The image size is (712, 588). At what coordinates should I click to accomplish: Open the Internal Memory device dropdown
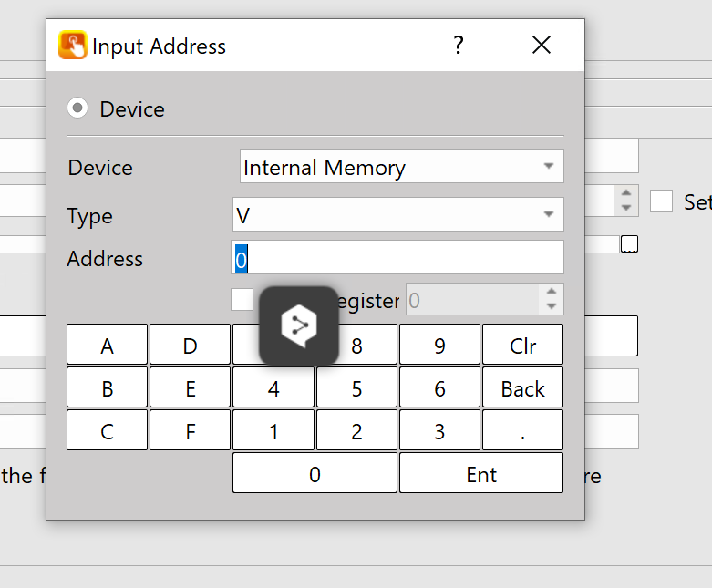click(401, 167)
